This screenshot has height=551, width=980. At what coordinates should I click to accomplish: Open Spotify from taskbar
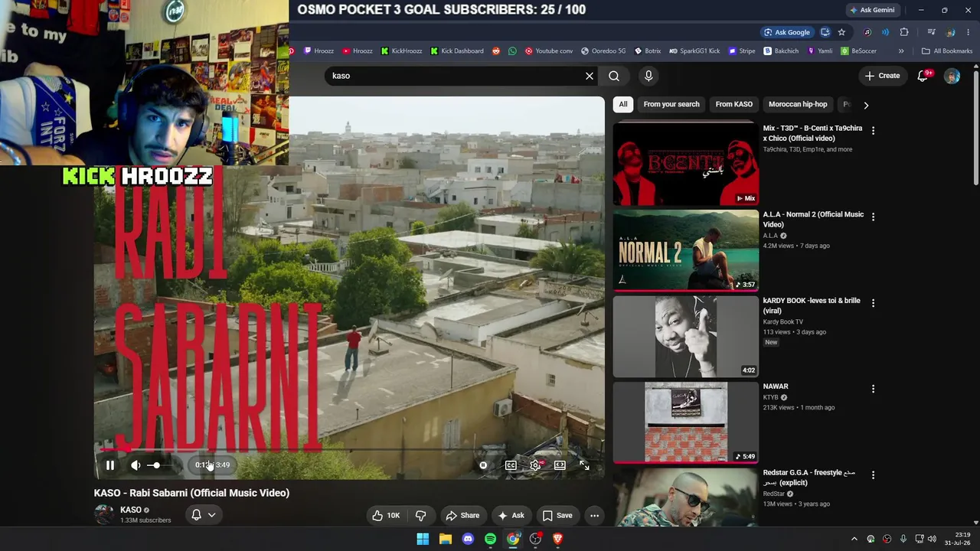[490, 539]
